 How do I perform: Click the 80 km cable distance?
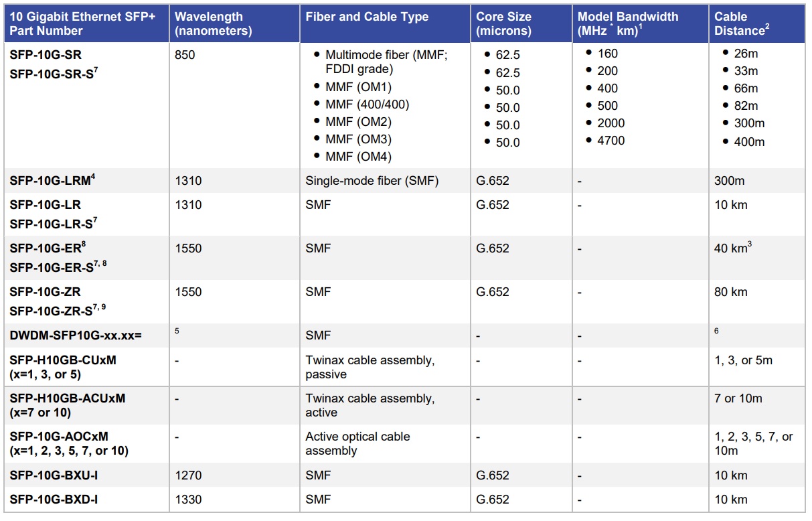click(731, 292)
